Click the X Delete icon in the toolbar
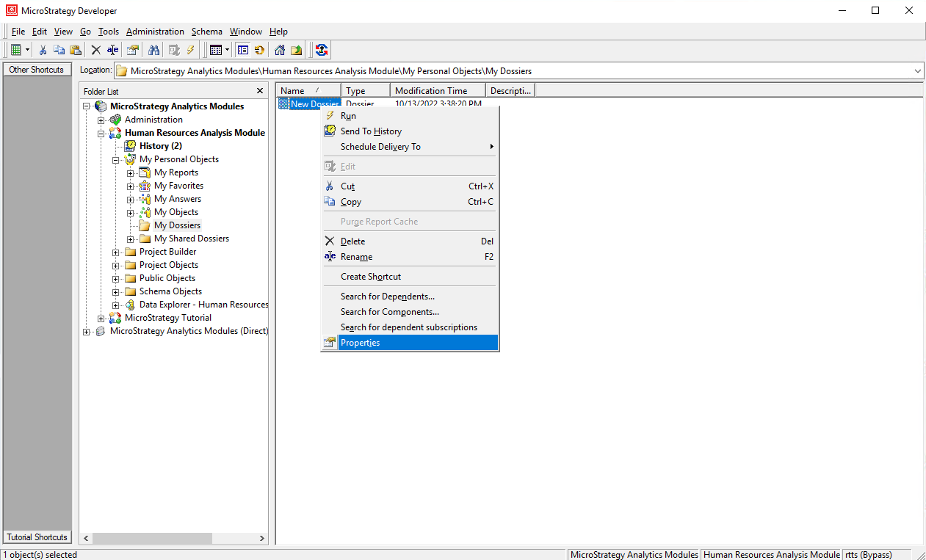The width and height of the screenshot is (926, 560). [95, 50]
